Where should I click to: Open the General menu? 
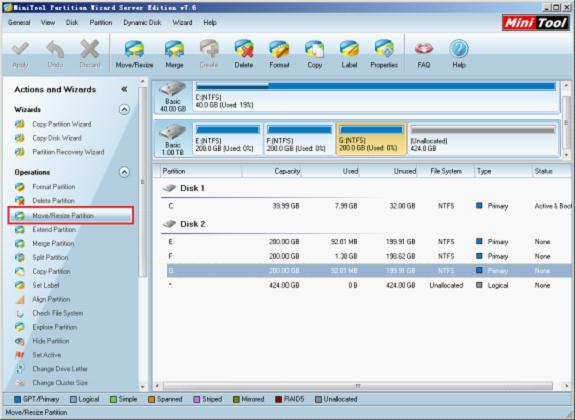tap(19, 22)
